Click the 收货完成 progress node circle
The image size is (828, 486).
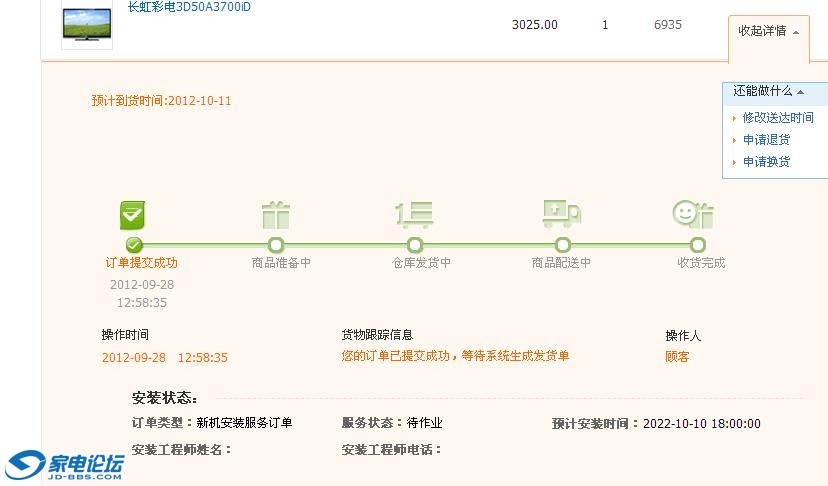pos(698,245)
